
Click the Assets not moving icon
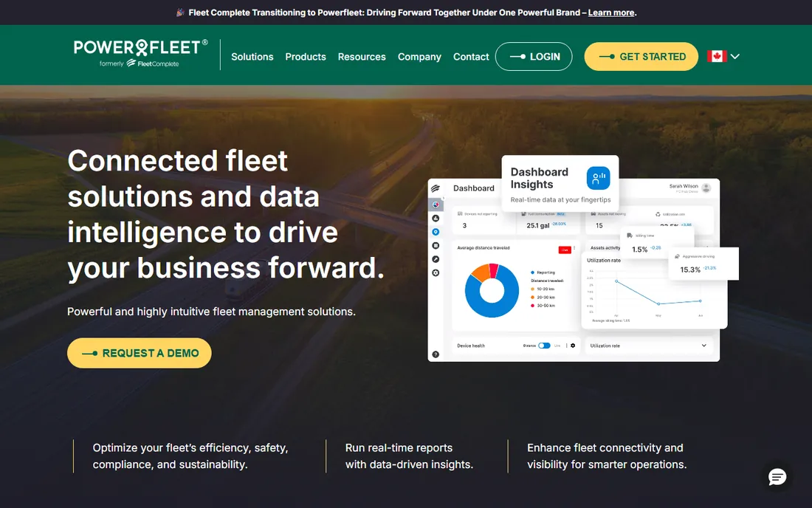[593, 214]
